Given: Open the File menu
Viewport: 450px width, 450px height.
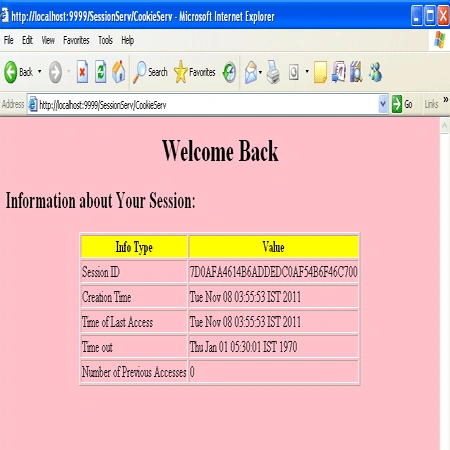Looking at the screenshot, I should coord(9,40).
